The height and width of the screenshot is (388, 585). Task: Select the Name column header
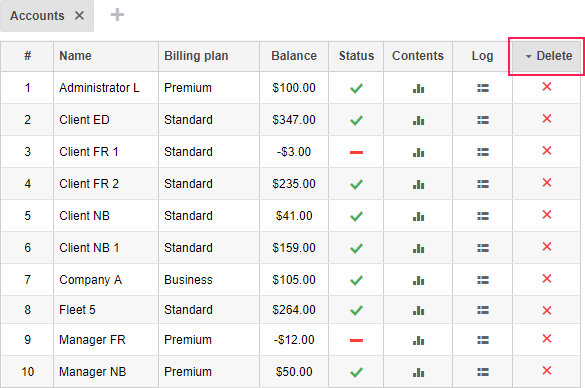coord(75,56)
